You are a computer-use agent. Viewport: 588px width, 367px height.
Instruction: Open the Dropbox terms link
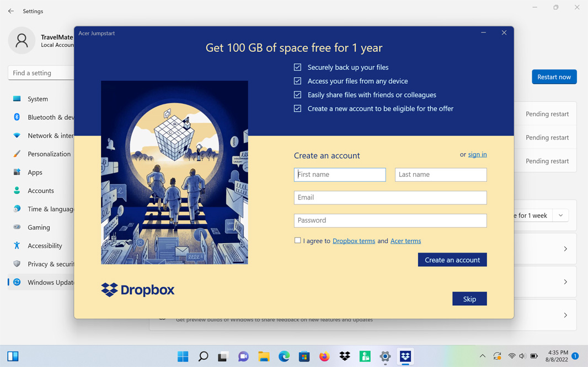pos(354,241)
